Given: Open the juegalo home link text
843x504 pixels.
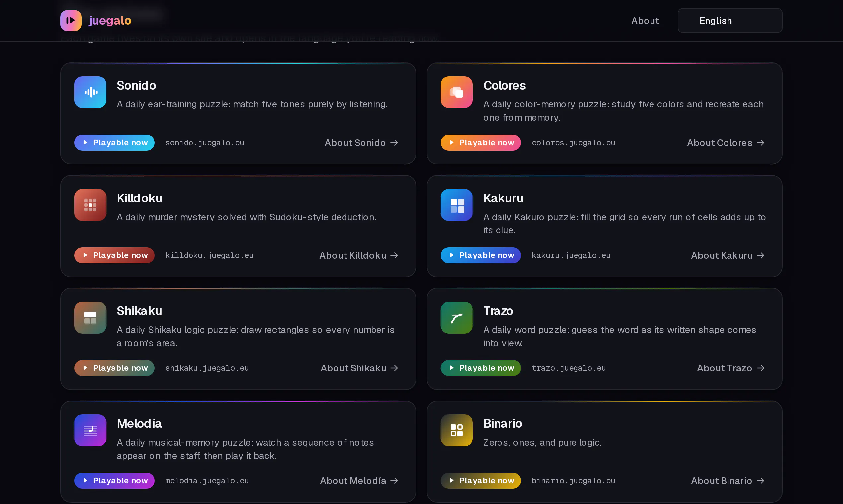Looking at the screenshot, I should tap(110, 20).
